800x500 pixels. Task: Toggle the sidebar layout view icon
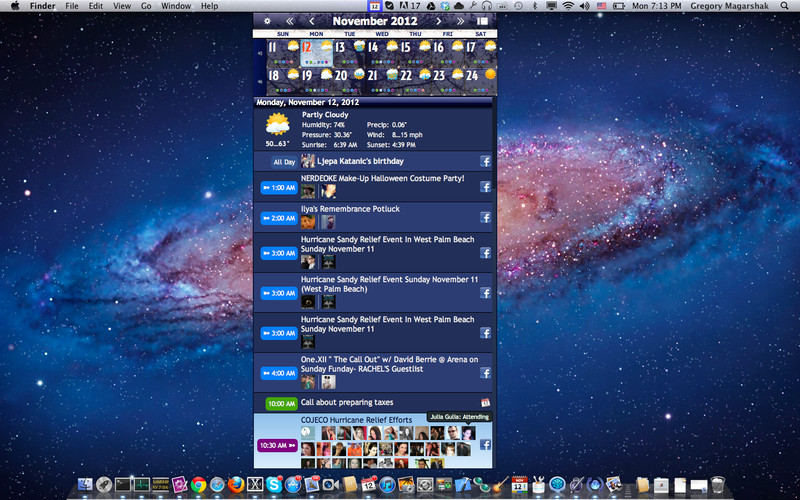tap(482, 21)
